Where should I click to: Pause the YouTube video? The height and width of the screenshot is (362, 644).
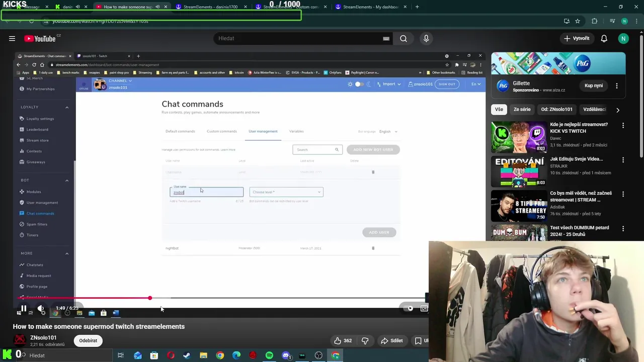pyautogui.click(x=23, y=308)
